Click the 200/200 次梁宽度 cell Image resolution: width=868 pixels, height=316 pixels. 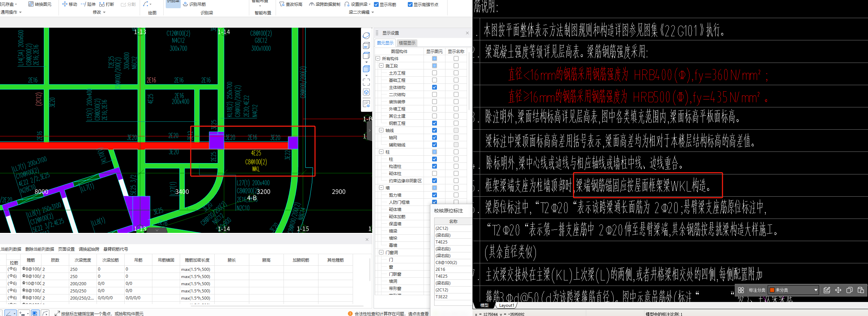pyautogui.click(x=83, y=284)
